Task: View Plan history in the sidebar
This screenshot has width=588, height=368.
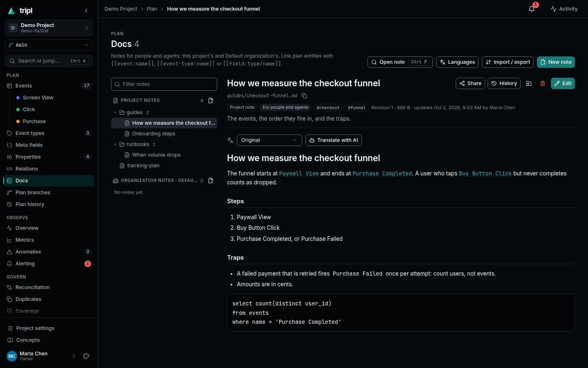Action: click(49, 204)
